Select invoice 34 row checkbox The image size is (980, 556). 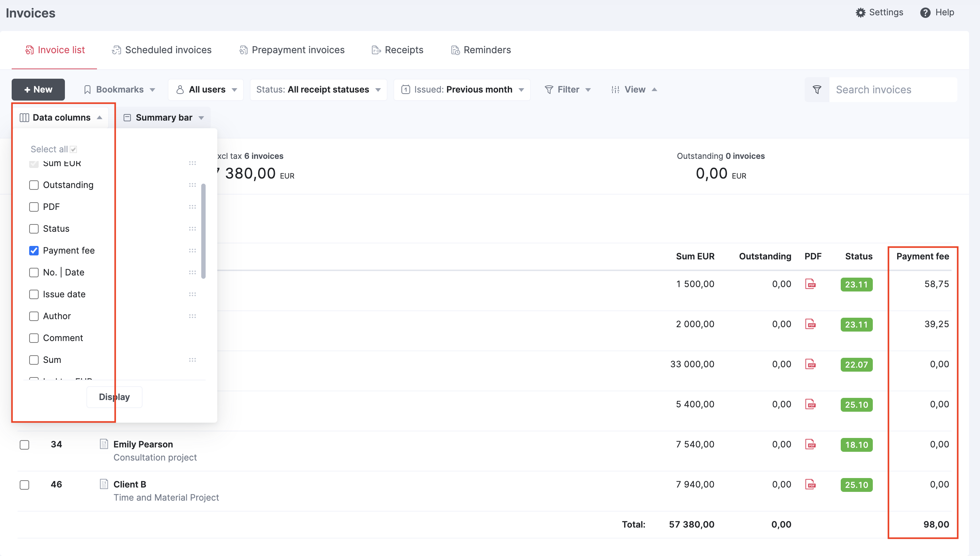(24, 445)
